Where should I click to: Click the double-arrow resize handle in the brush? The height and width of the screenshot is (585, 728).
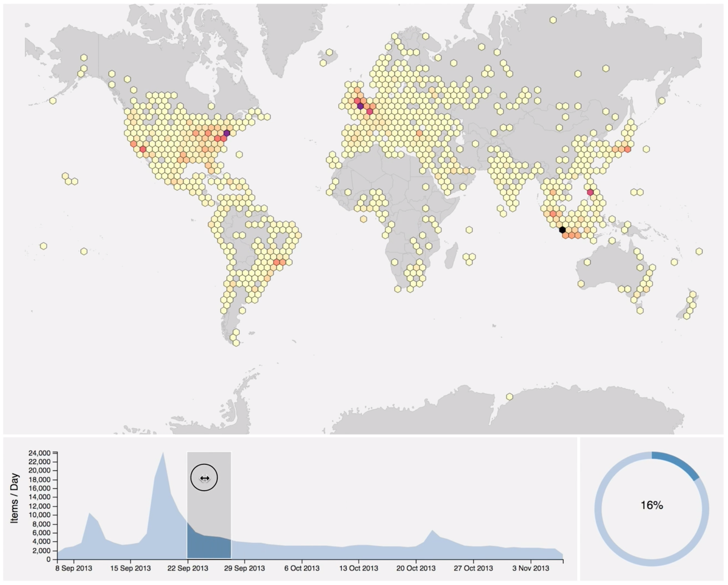coord(204,478)
